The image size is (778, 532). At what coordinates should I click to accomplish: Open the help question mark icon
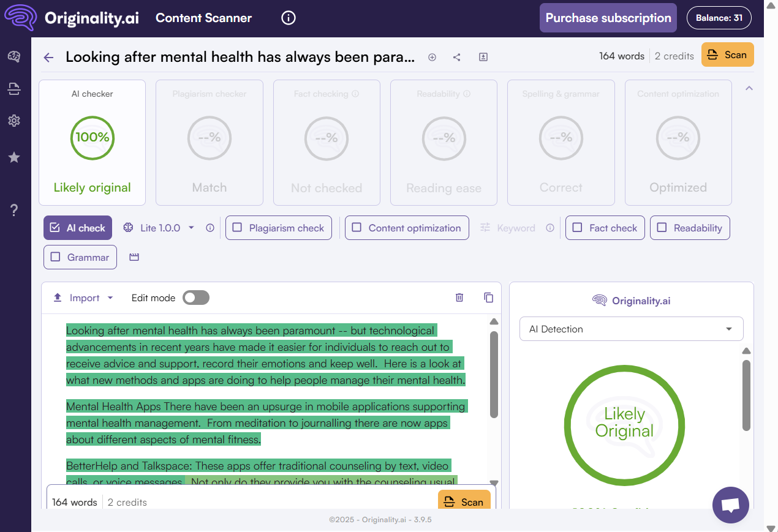click(x=14, y=210)
